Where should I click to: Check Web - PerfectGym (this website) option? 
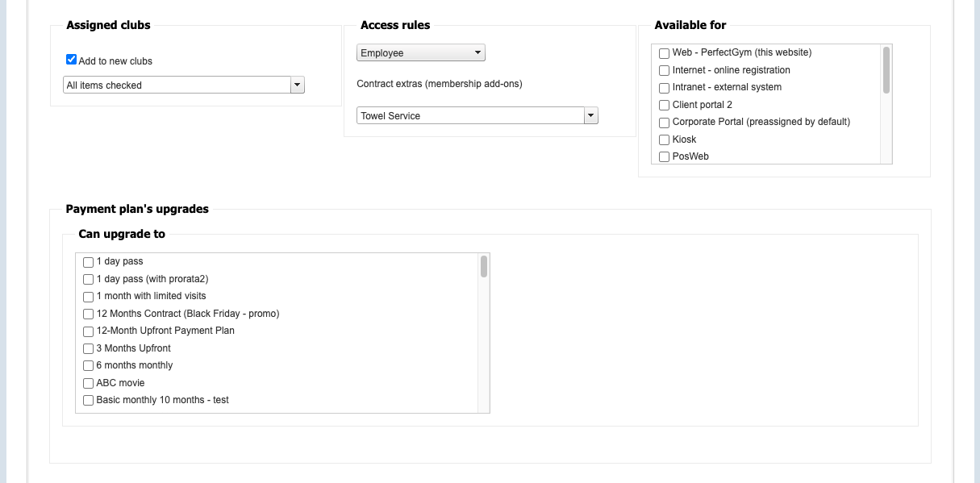pos(664,53)
